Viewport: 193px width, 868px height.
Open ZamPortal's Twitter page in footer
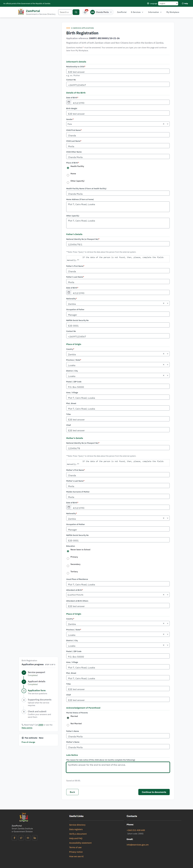(21, 838)
